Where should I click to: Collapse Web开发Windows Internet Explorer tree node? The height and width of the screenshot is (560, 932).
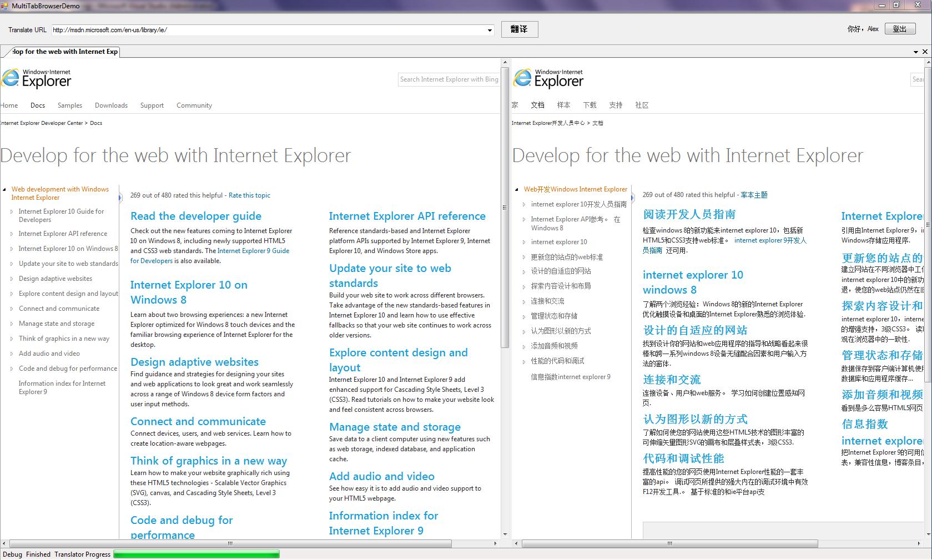pyautogui.click(x=517, y=189)
